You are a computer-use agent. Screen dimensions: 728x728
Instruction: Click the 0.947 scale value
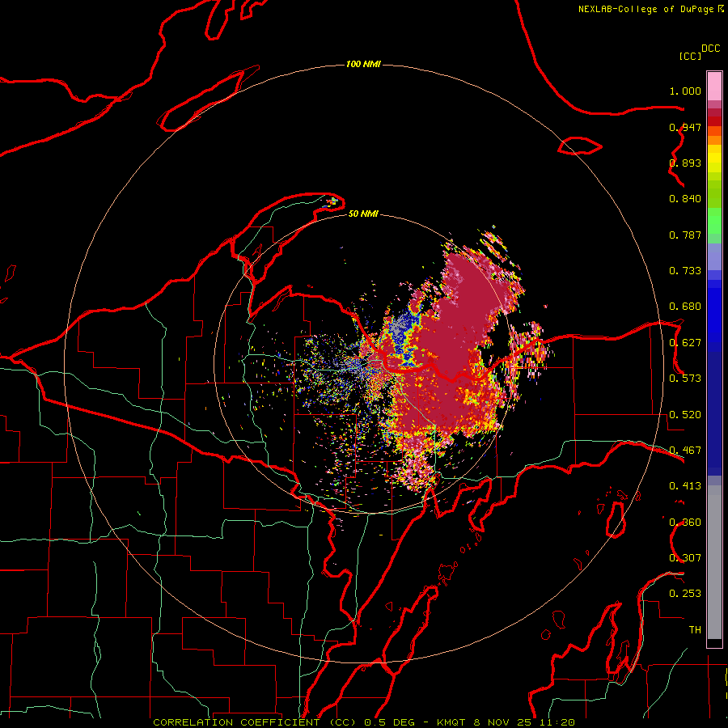click(x=685, y=127)
